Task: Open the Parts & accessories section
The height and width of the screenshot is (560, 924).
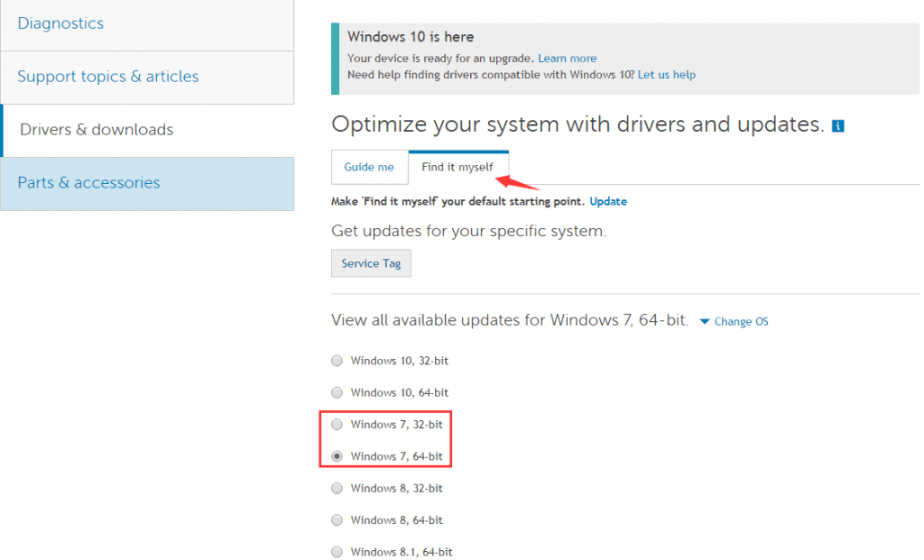Action: click(x=88, y=182)
